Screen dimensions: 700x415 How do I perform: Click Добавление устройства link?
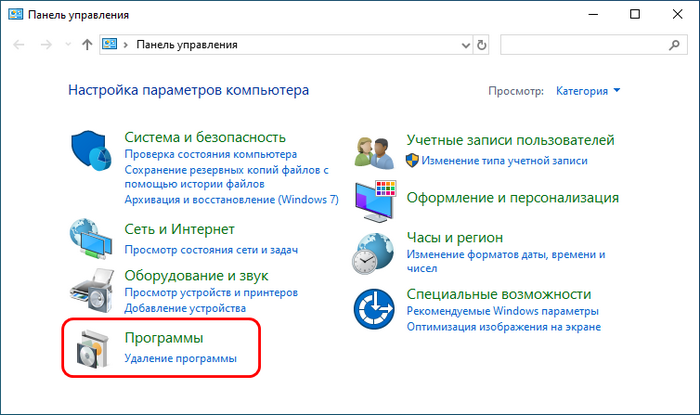point(185,308)
